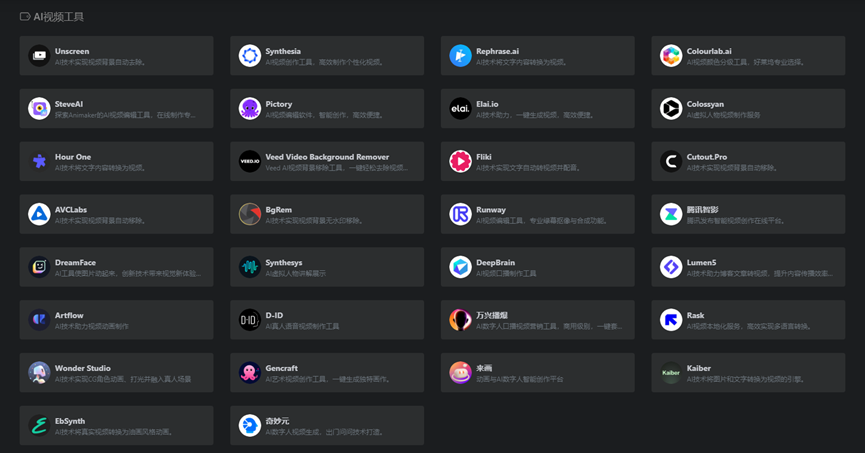Open the Wonder Studio title link
This screenshot has height=453, width=865.
pos(83,368)
